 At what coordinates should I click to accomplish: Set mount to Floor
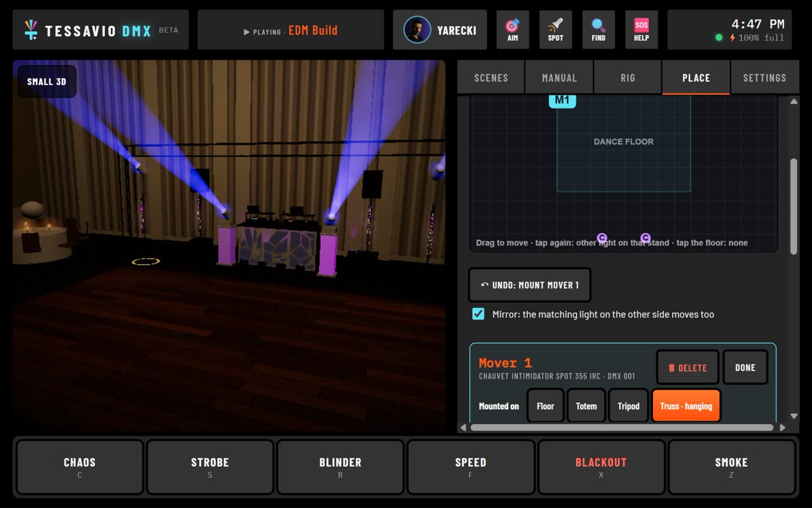(545, 406)
